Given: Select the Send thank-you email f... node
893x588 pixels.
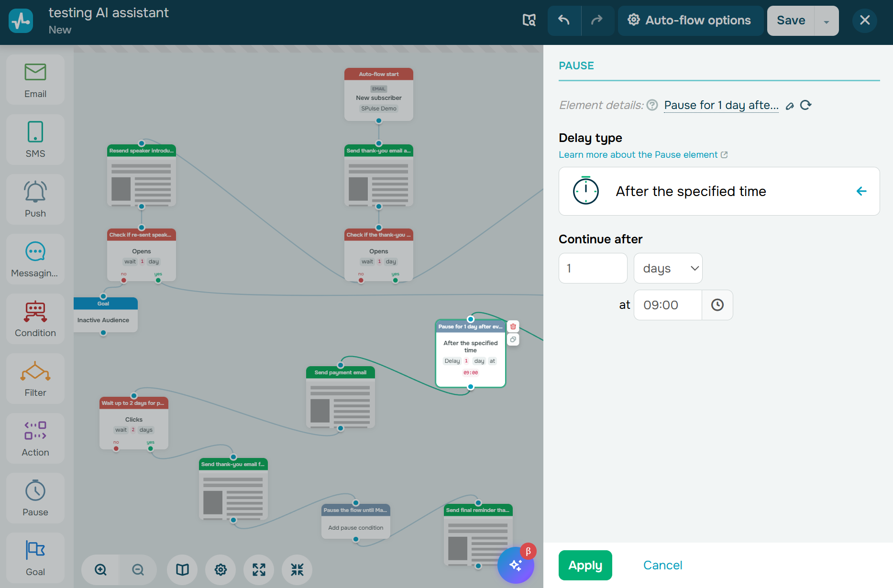Looking at the screenshot, I should click(x=233, y=489).
